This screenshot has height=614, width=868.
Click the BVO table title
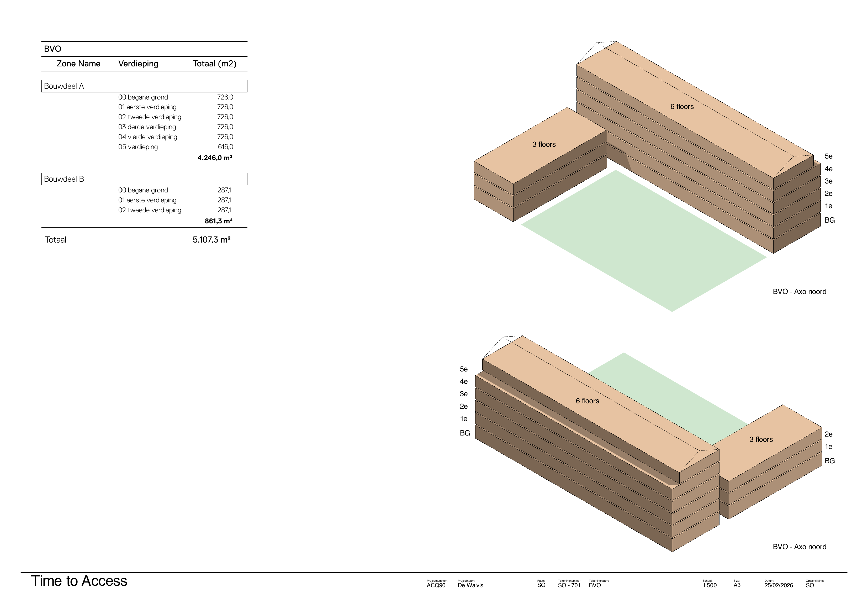(x=52, y=49)
